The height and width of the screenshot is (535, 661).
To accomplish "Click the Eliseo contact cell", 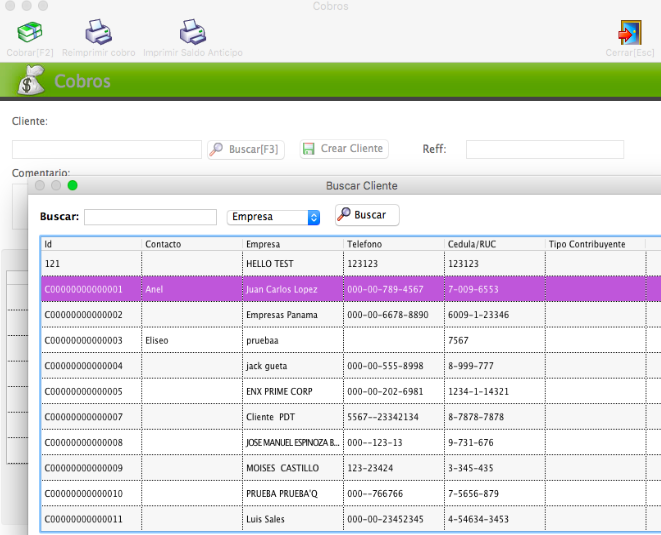I will click(x=192, y=340).
